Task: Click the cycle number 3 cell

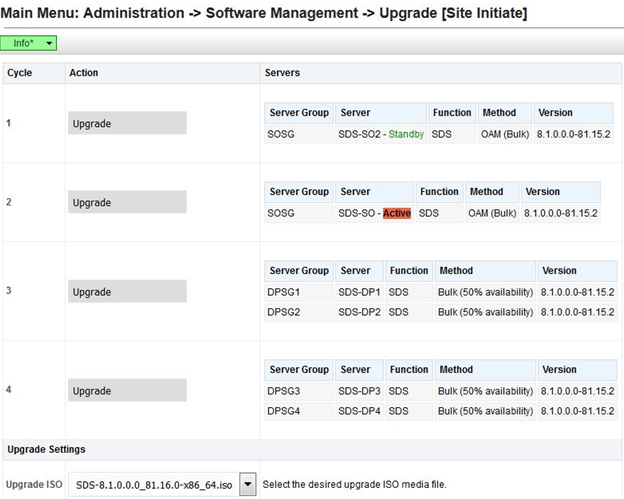Action: click(34, 291)
